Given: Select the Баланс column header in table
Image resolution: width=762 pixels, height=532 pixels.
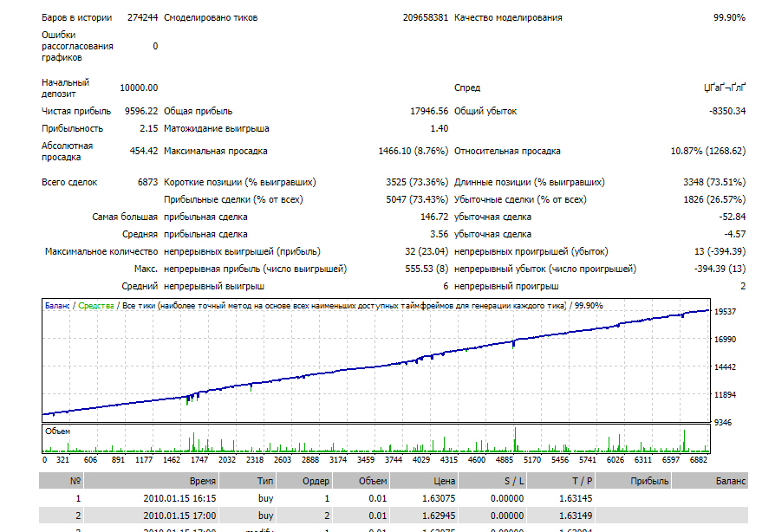Looking at the screenshot, I should [710, 481].
